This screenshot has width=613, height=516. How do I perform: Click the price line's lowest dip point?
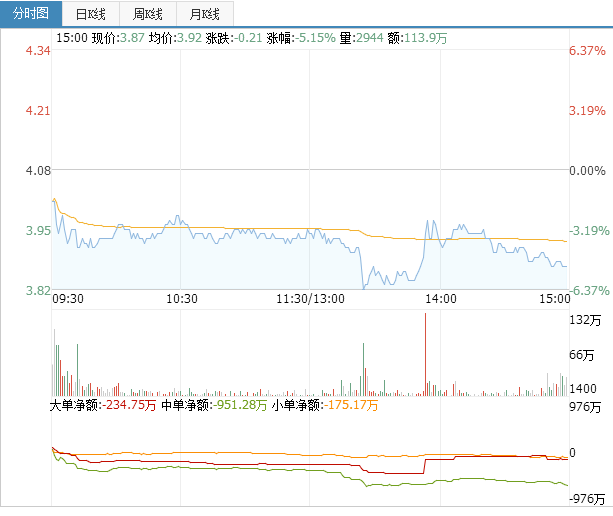(364, 288)
